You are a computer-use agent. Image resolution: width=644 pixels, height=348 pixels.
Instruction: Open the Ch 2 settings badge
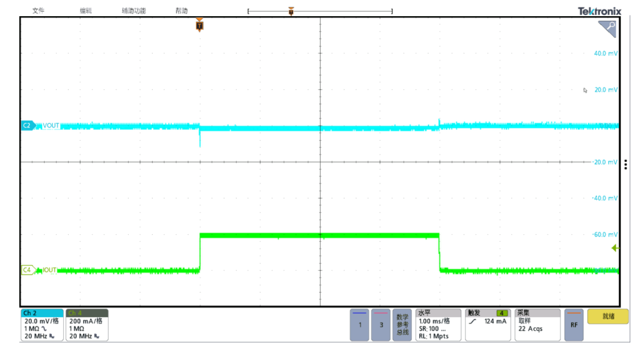(x=41, y=325)
